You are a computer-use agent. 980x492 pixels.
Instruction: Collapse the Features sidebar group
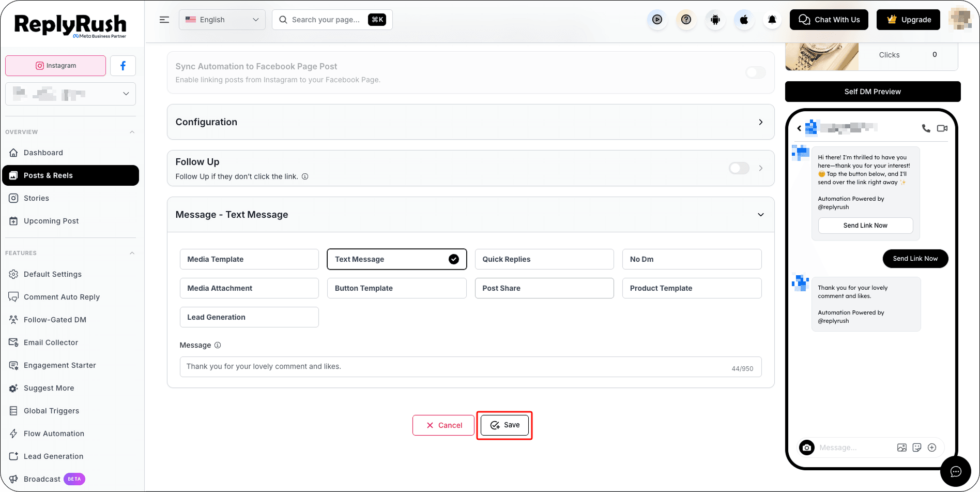(x=132, y=253)
